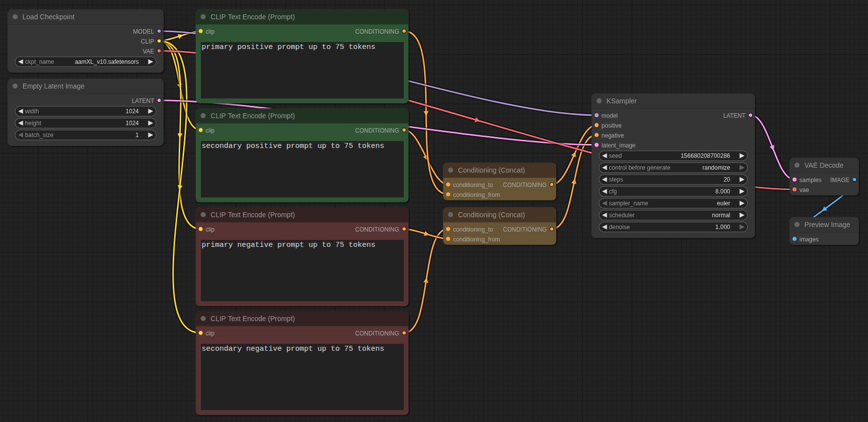
Task: Click the IMAGE output port on VAE Decode
Action: point(854,180)
